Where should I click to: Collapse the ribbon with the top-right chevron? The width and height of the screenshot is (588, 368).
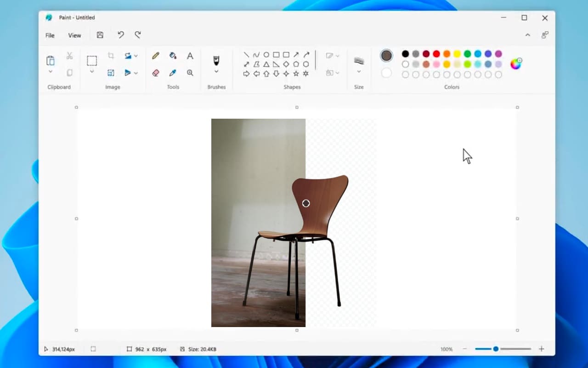(x=528, y=35)
